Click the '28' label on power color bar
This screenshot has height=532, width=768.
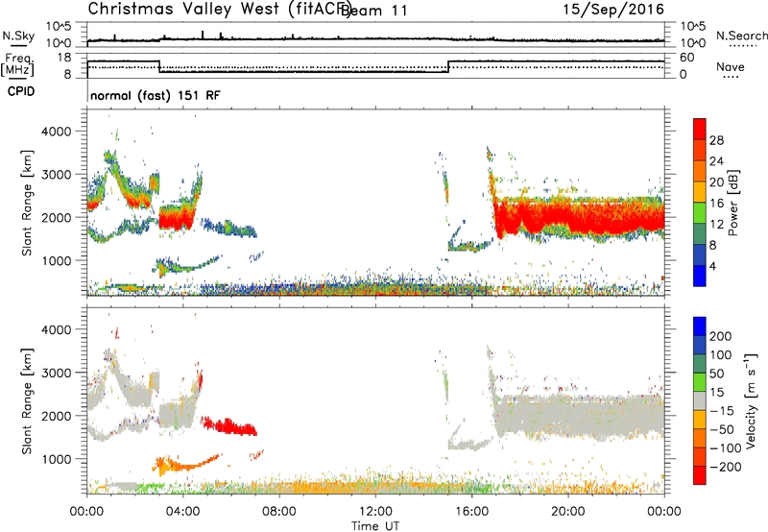tap(716, 140)
